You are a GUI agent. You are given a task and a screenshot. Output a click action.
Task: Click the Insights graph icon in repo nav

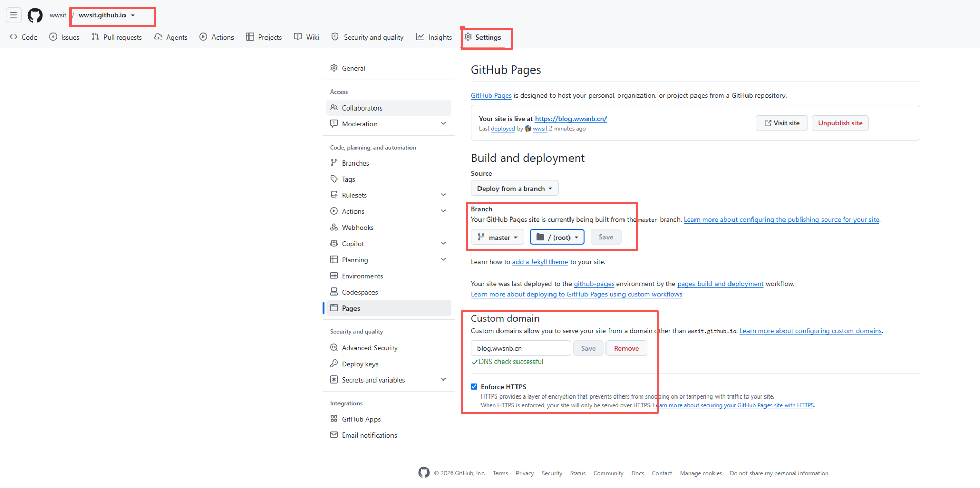[x=420, y=37]
